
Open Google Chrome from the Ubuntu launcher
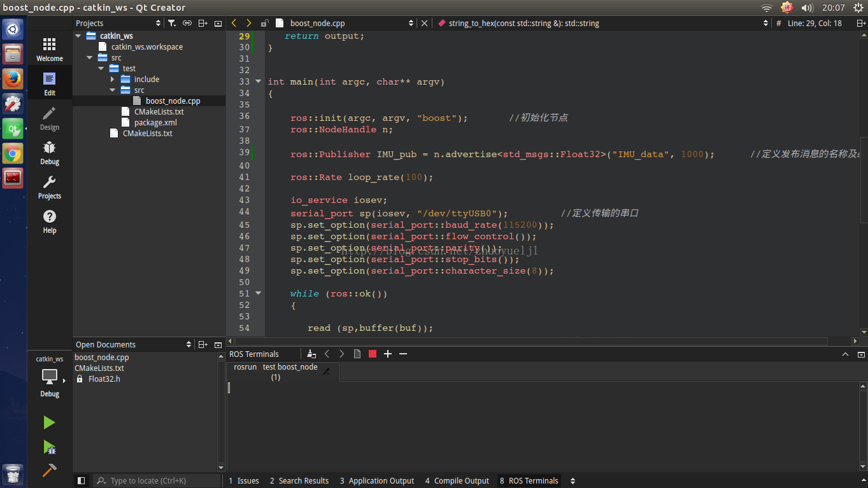coord(13,153)
